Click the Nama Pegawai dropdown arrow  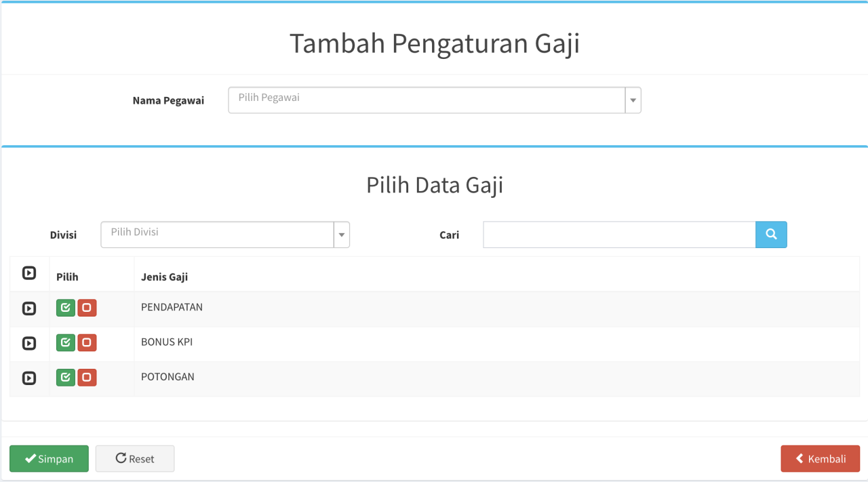633,100
